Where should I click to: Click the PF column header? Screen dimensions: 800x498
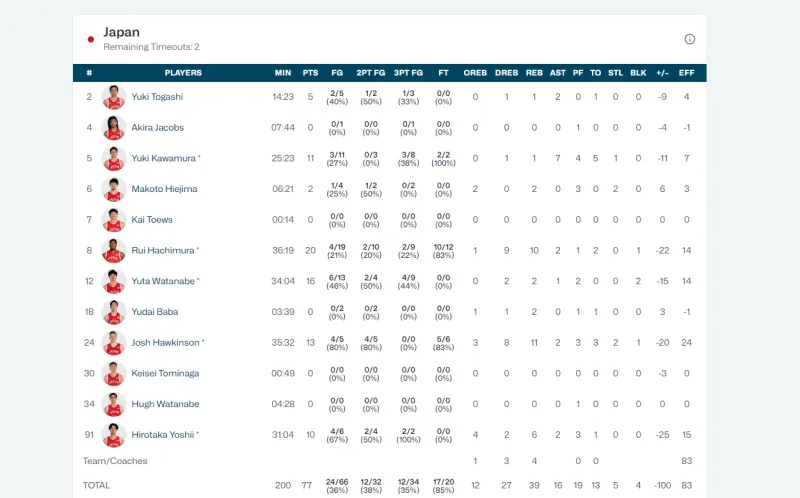click(x=578, y=73)
